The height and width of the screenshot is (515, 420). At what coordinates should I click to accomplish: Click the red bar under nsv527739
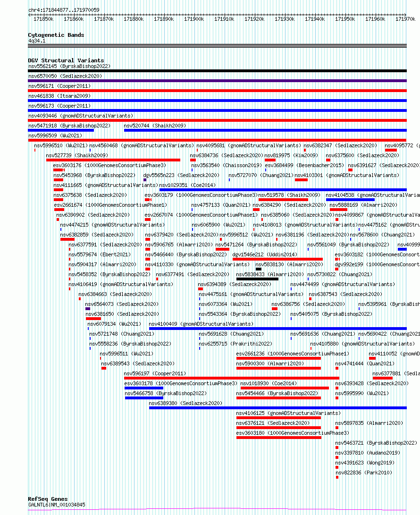(113, 160)
